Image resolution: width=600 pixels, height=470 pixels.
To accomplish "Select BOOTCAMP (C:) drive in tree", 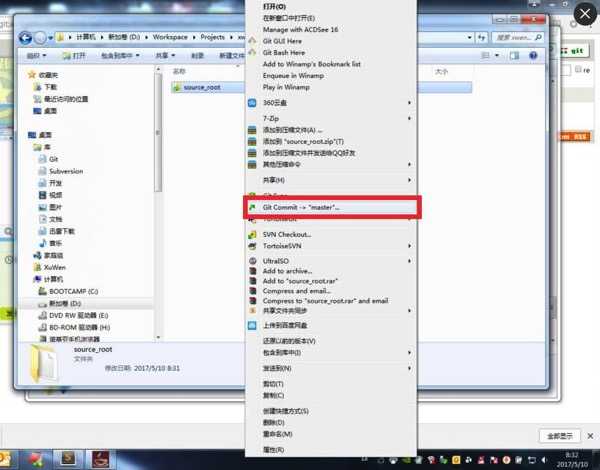I will click(x=73, y=291).
